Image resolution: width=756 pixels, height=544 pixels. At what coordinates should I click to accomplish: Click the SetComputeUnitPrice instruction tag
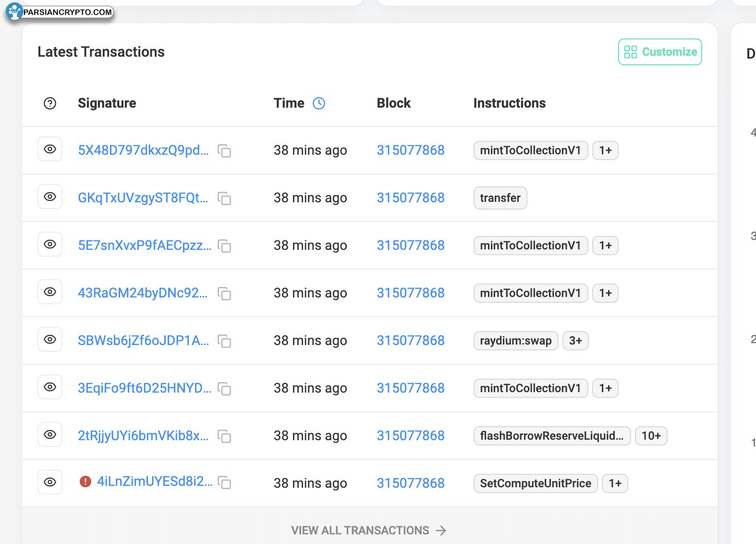536,483
